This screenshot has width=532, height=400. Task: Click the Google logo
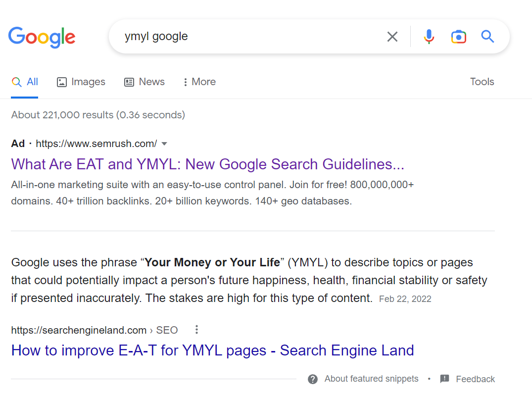point(42,37)
